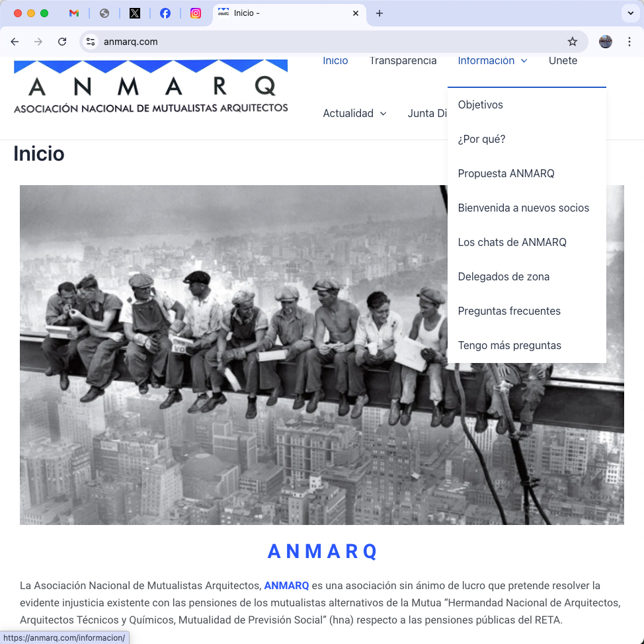Select the Inicio browser tab
This screenshot has width=644, height=644.
pyautogui.click(x=289, y=13)
